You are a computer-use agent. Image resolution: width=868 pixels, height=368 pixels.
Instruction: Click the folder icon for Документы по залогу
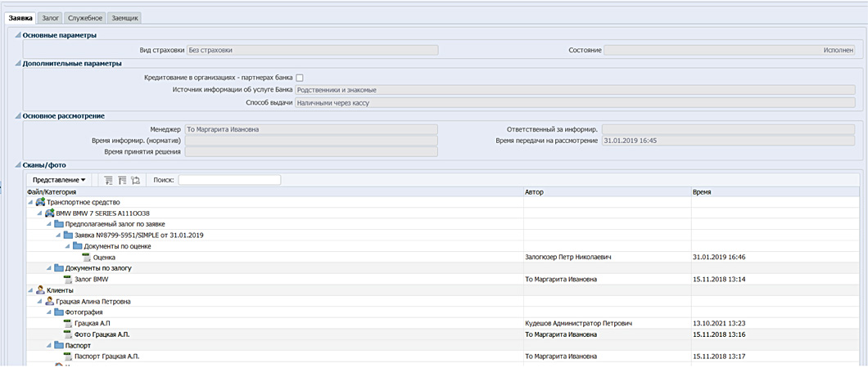(59, 268)
